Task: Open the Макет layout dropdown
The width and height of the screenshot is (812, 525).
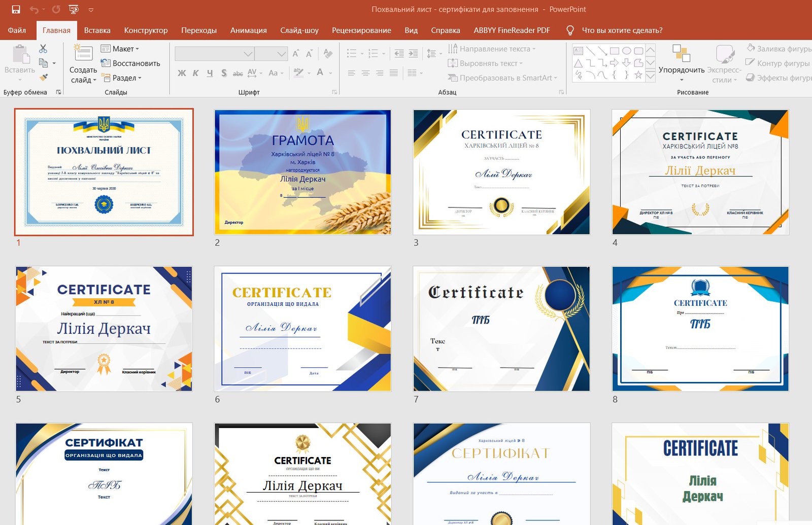Action: [x=120, y=49]
